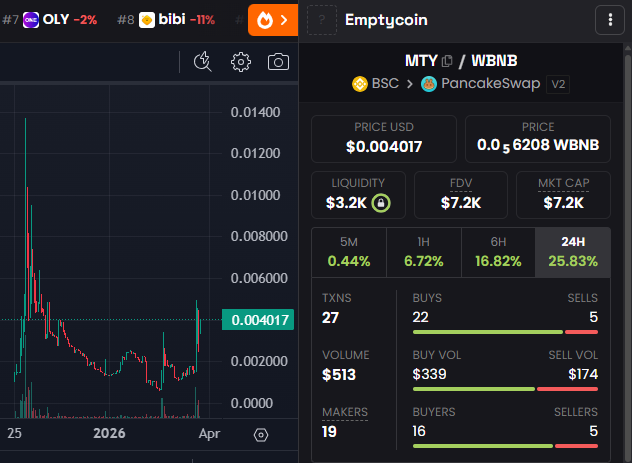This screenshot has height=463, width=632.
Task: Open chart axis settings hexagon icon
Action: [261, 435]
